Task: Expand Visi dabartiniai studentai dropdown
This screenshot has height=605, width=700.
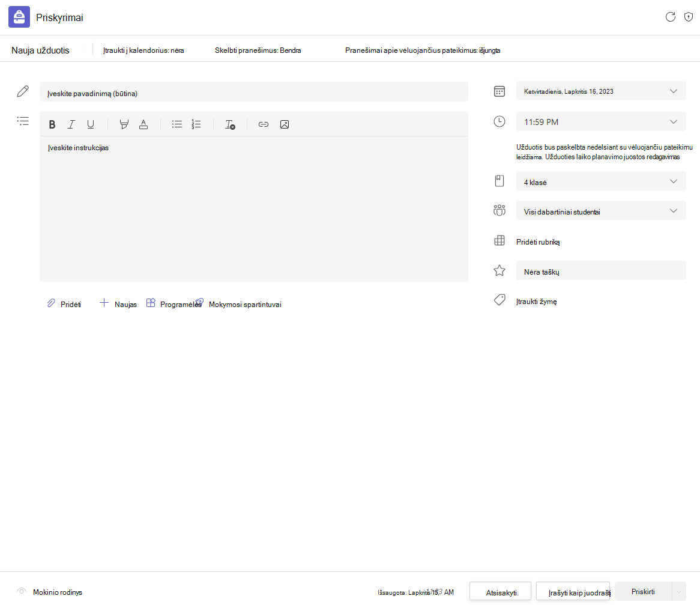Action: tap(601, 211)
